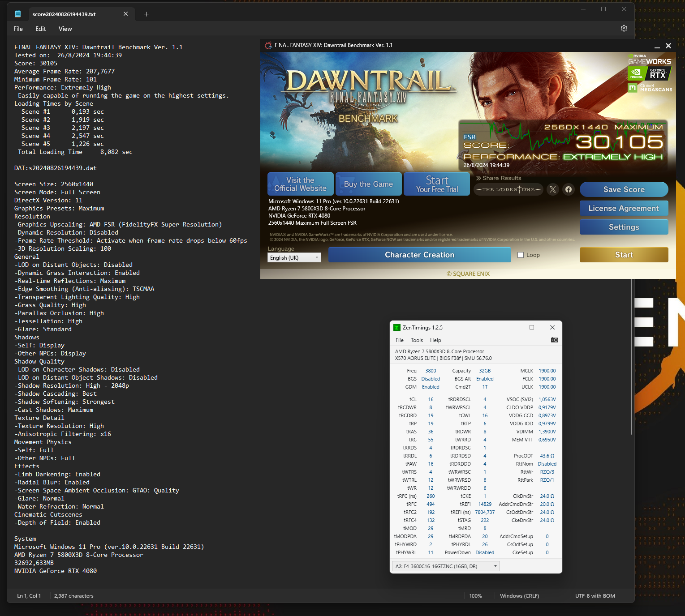Image resolution: width=685 pixels, height=616 pixels.
Task: Open Notepad Edit menu
Action: coord(41,29)
